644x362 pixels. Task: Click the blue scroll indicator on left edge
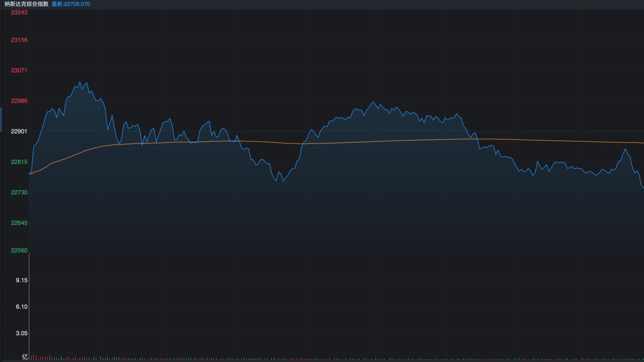1,119
